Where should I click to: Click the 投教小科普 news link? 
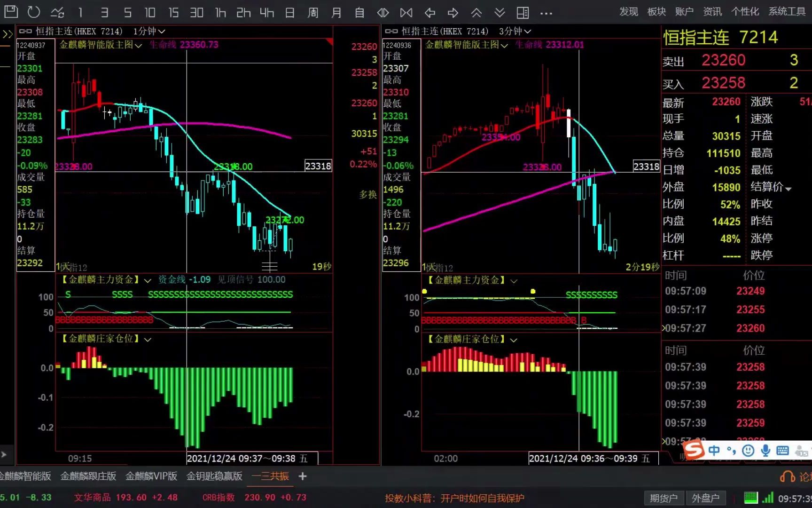[454, 498]
